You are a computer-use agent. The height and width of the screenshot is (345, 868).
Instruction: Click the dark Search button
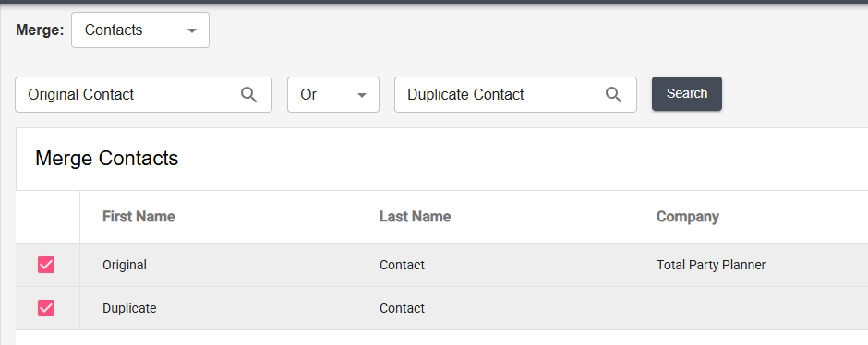pyautogui.click(x=686, y=93)
